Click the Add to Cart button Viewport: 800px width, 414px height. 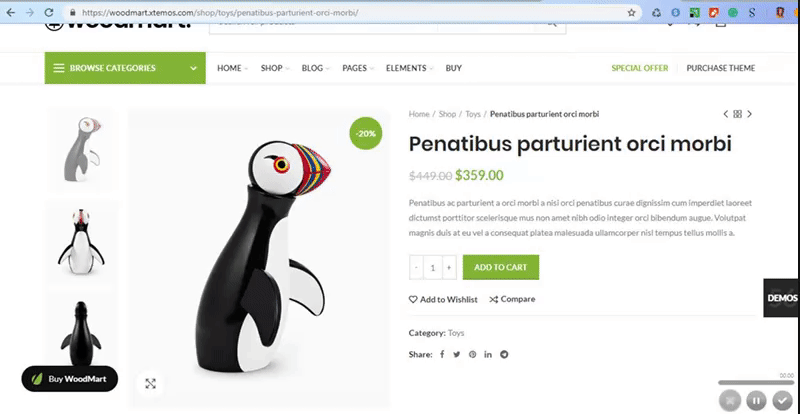501,267
